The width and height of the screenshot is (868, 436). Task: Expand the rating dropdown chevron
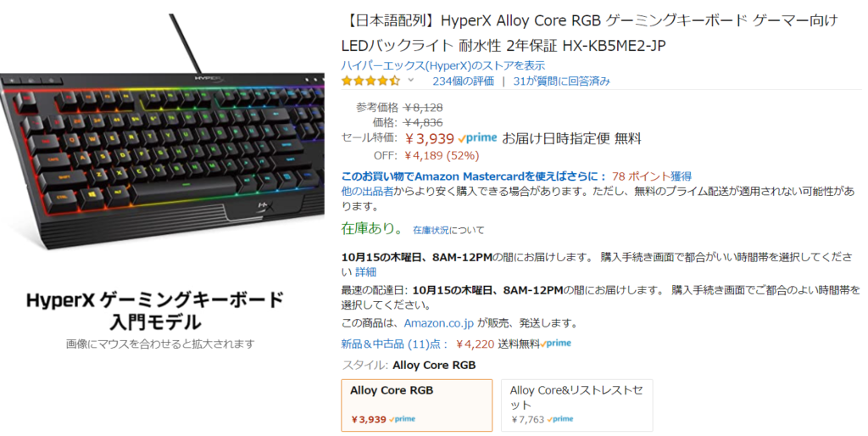pos(411,81)
